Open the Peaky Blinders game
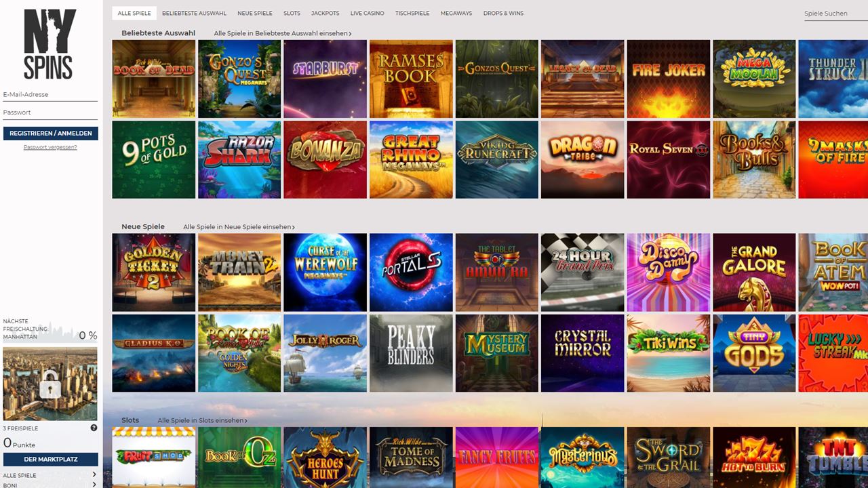 tap(411, 353)
